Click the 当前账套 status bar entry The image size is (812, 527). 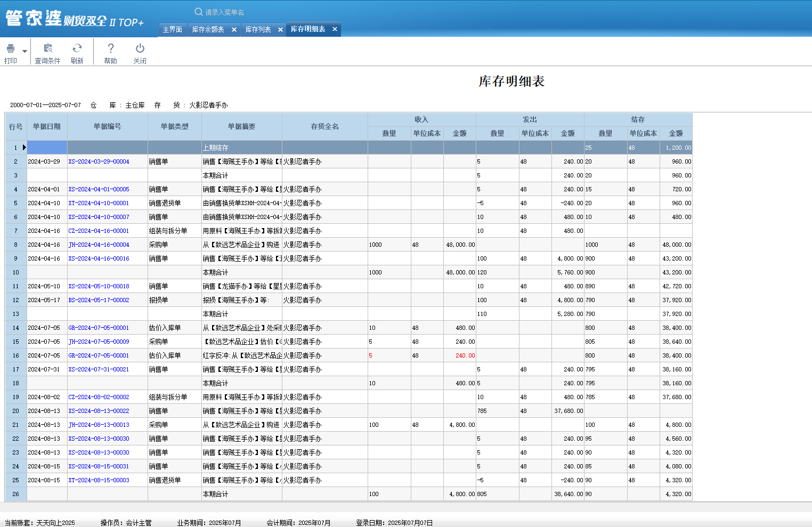point(40,523)
